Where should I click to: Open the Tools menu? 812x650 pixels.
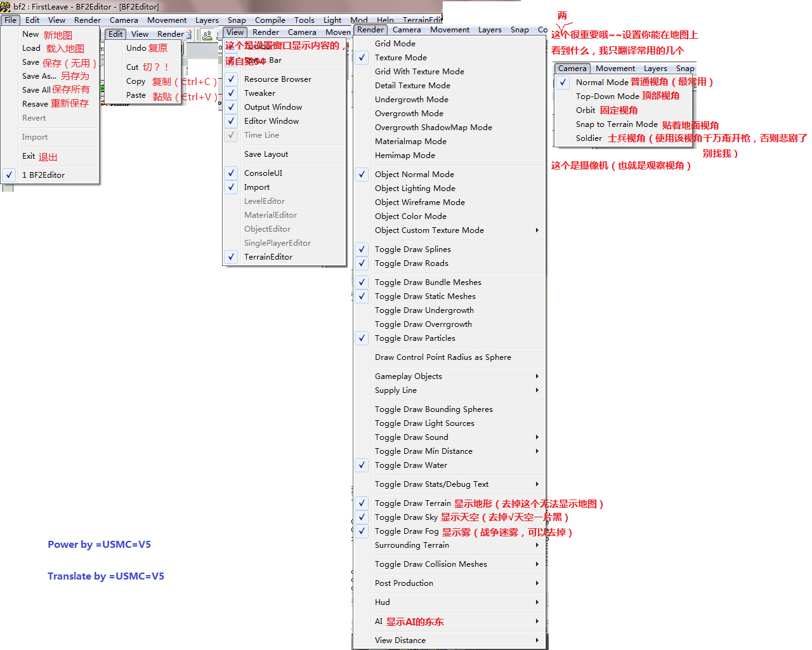[x=304, y=20]
